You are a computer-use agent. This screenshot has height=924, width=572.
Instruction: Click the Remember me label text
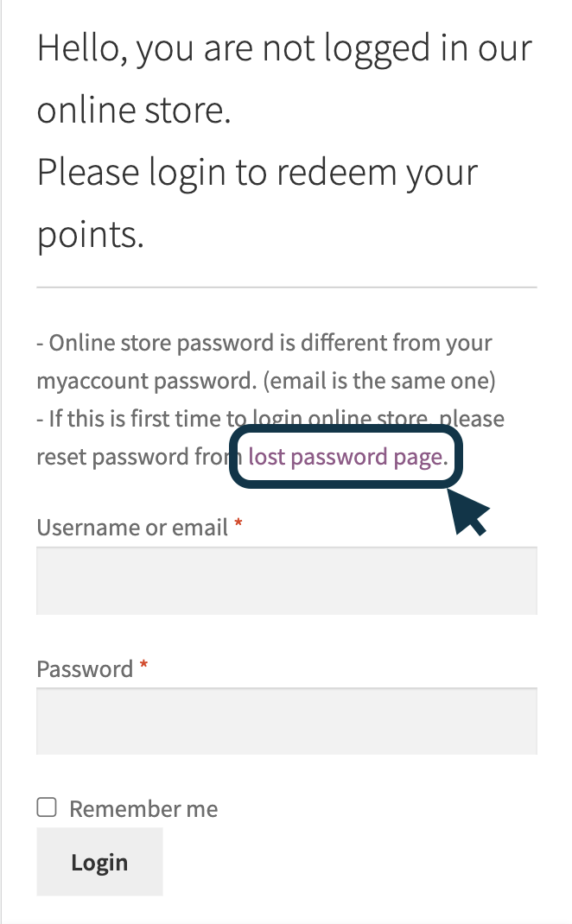(143, 808)
